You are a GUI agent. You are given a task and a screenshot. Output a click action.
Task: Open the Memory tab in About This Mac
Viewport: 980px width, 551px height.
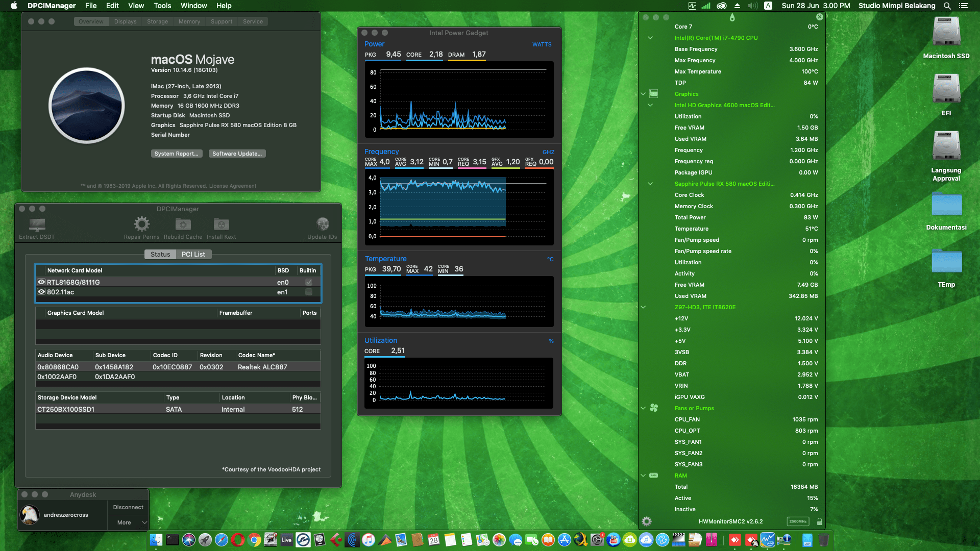coord(189,21)
